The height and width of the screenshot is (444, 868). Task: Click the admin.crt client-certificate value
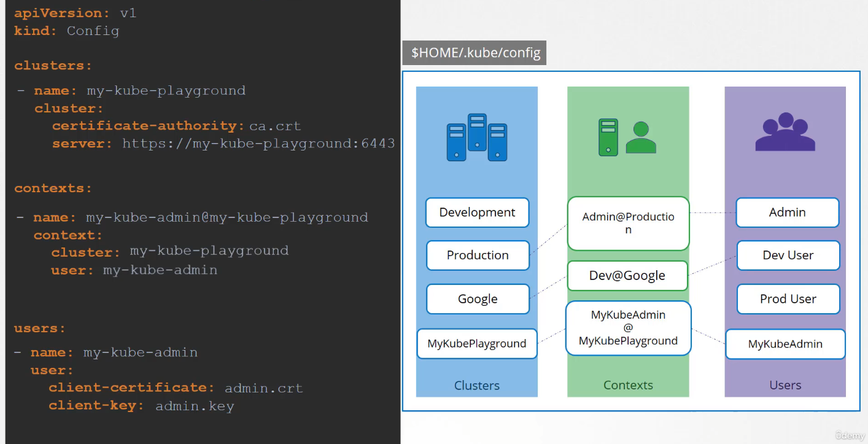click(263, 388)
